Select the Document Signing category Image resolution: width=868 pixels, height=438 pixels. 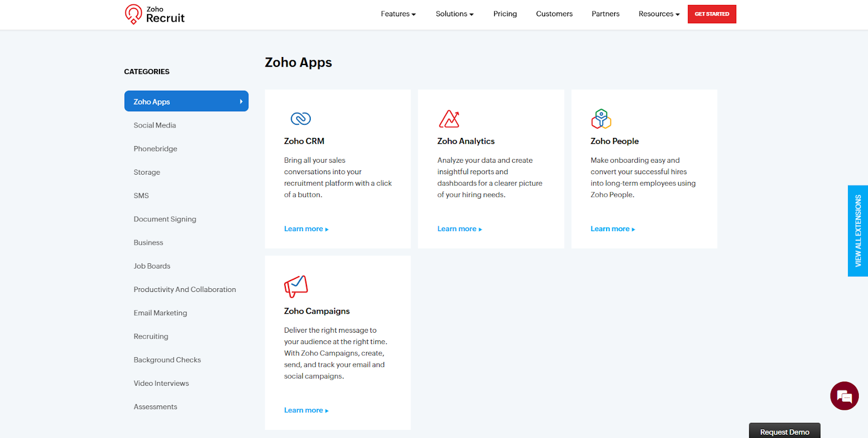coord(165,219)
